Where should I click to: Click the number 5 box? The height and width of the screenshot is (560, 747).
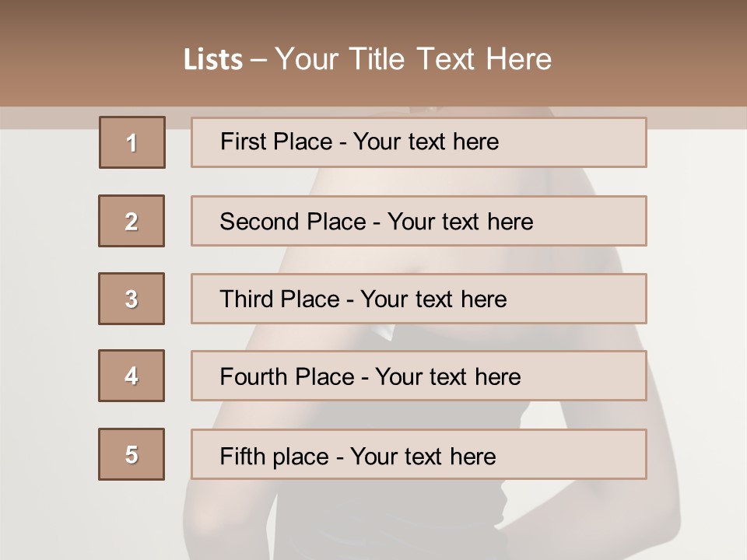pyautogui.click(x=132, y=454)
